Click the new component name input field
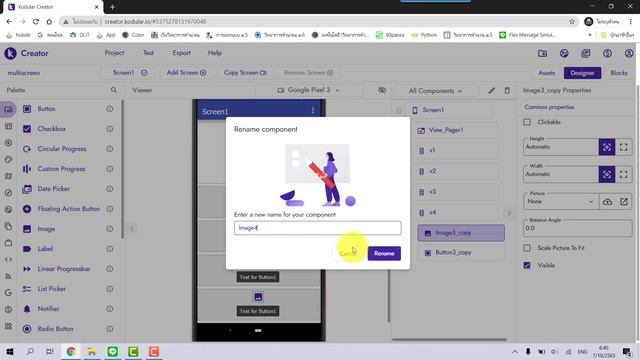Screen dimensions: 640x360 (x=318, y=228)
